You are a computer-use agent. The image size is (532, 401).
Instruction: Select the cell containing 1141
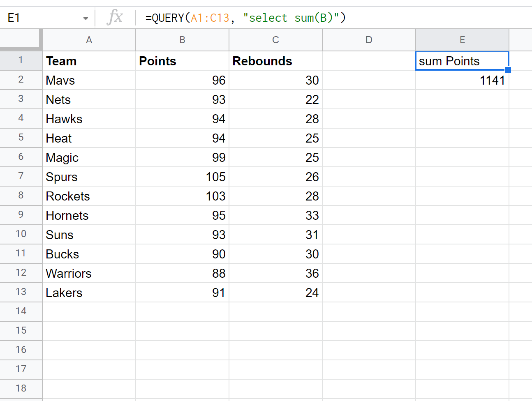point(462,80)
